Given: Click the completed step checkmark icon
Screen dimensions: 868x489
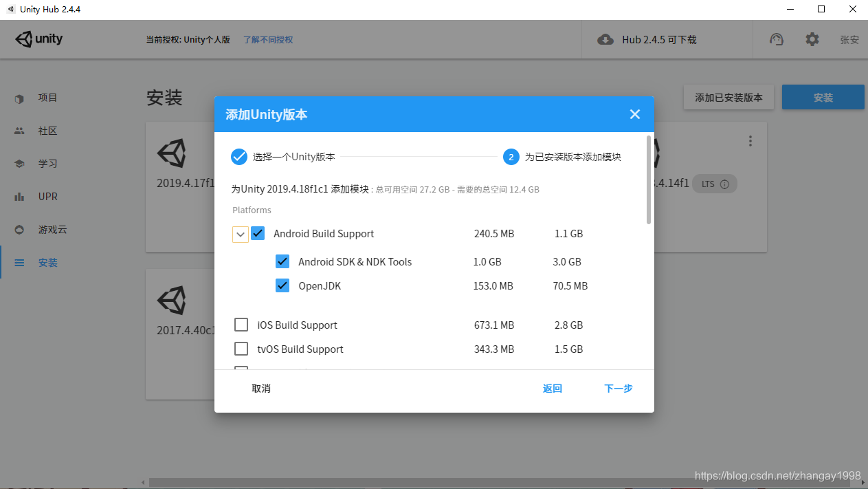Looking at the screenshot, I should click(x=238, y=157).
